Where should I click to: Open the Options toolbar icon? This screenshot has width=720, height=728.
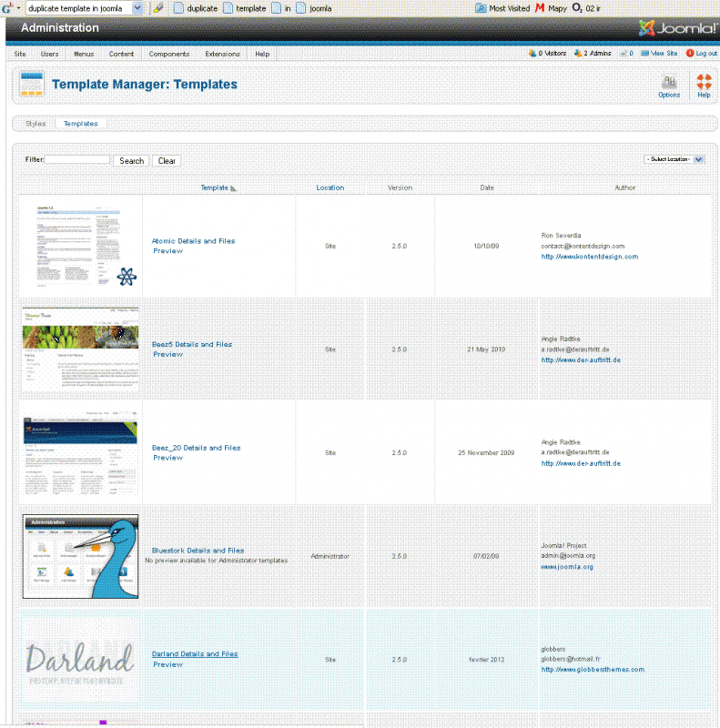[x=669, y=82]
